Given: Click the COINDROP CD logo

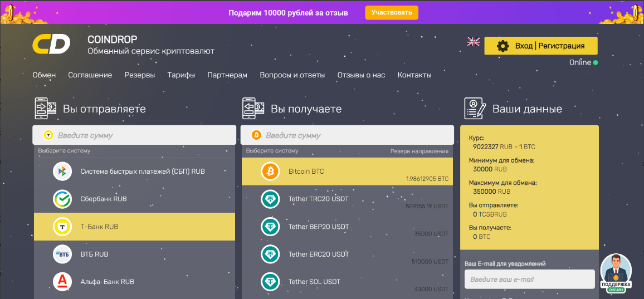Looking at the screenshot, I should (51, 45).
